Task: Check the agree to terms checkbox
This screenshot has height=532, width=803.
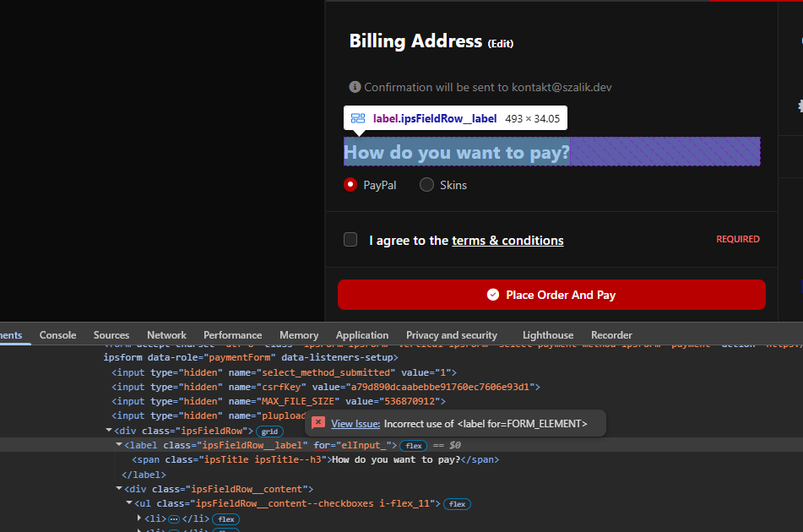Action: point(350,240)
